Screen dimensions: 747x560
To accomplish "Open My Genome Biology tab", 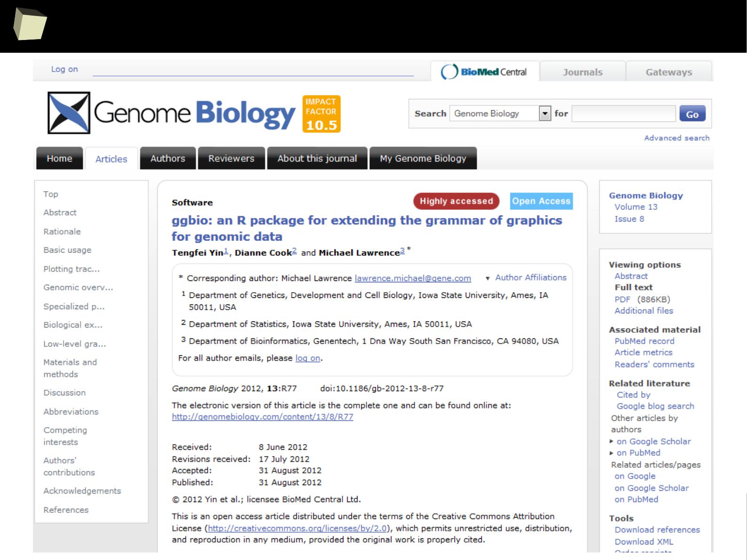I will point(423,158).
